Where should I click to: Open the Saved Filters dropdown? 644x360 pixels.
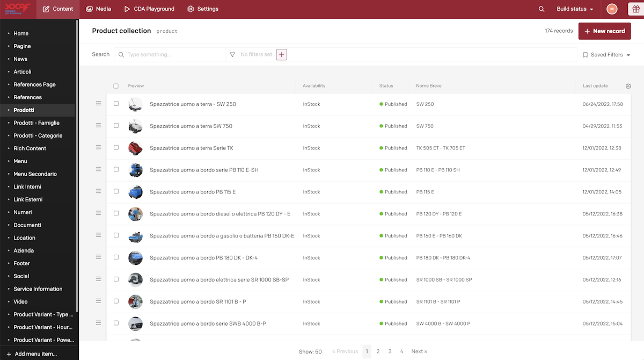[606, 55]
